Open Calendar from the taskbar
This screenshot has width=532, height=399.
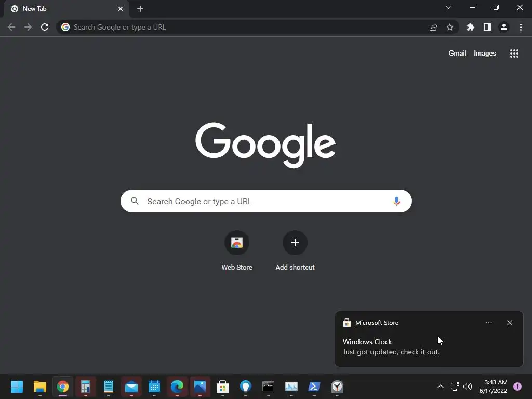coord(154,387)
